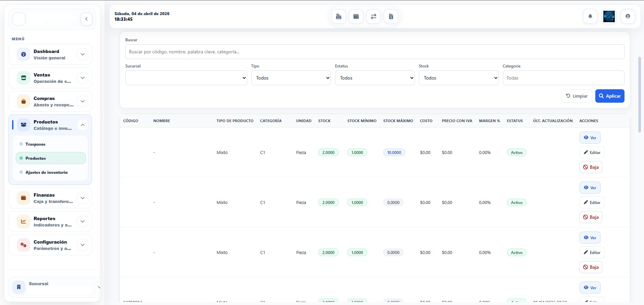Image resolution: width=644 pixels, height=305 pixels.
Task: Expand the Ventas menu chevron
Action: coord(83,78)
